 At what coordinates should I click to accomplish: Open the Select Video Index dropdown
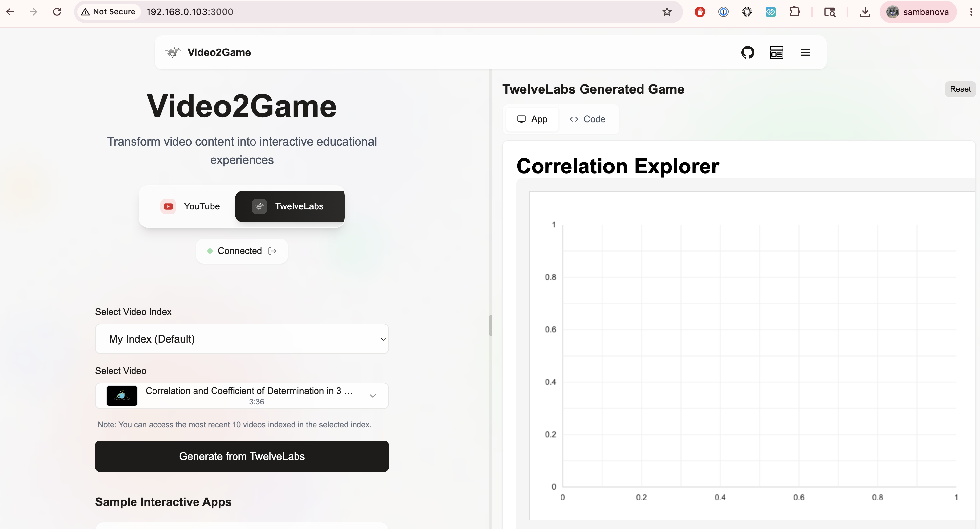pos(242,339)
